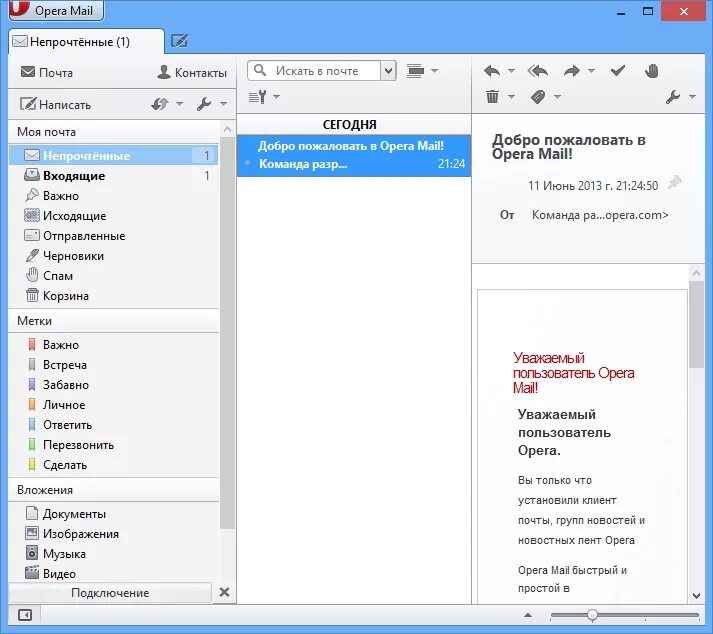Click the Вложения section header

click(113, 490)
